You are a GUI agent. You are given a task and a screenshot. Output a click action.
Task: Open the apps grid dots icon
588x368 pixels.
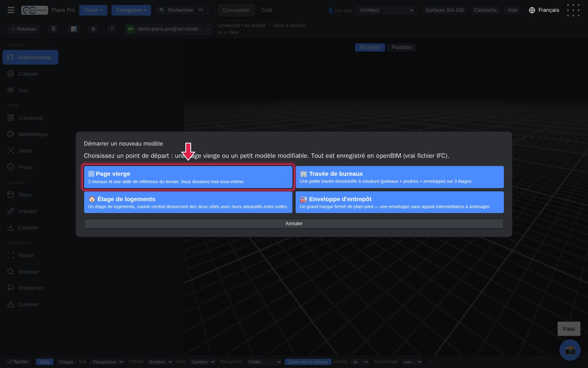(573, 10)
